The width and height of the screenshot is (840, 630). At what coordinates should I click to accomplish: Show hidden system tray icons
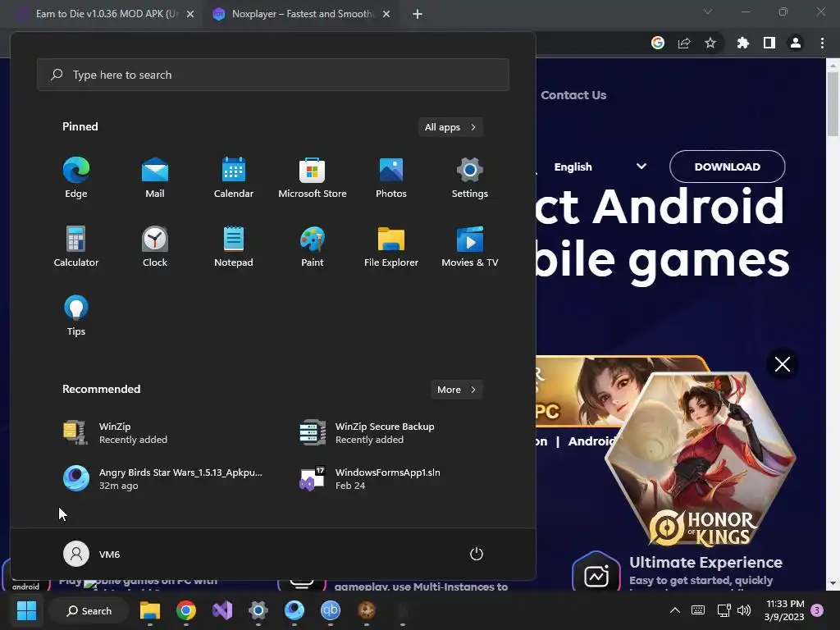675,610
